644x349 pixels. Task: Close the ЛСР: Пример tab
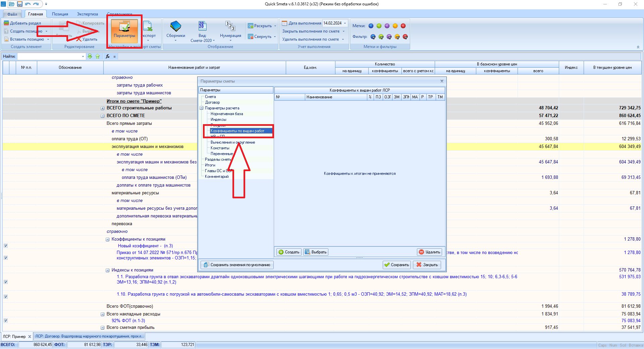tap(30, 337)
